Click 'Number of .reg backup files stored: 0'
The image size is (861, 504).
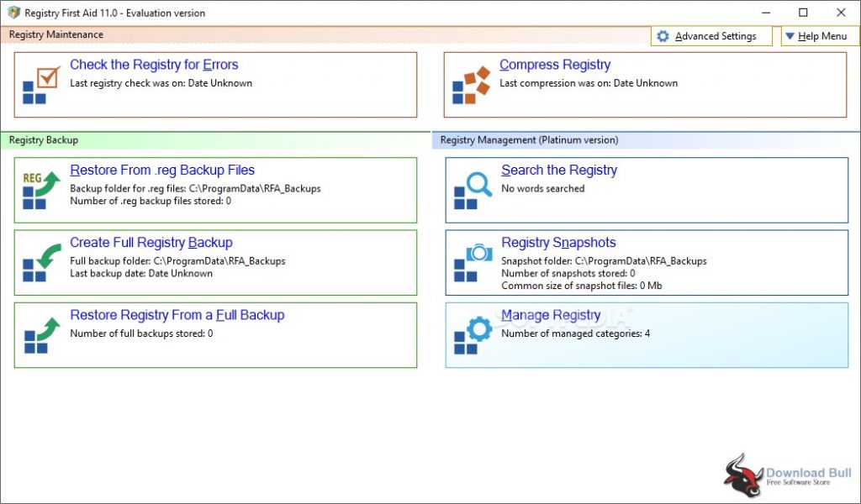pyautogui.click(x=151, y=201)
